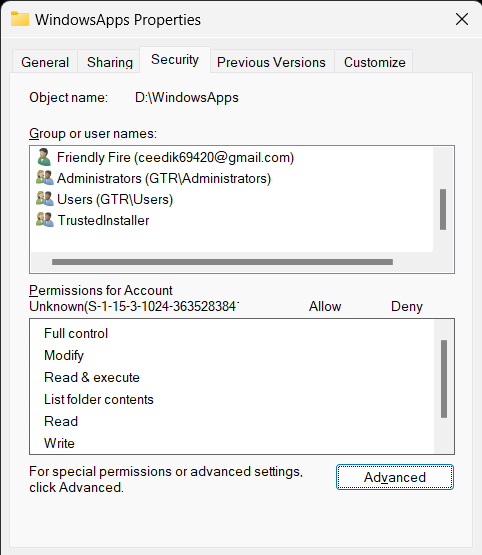
Task: Click the Friendly Fire user account icon
Action: tap(44, 158)
